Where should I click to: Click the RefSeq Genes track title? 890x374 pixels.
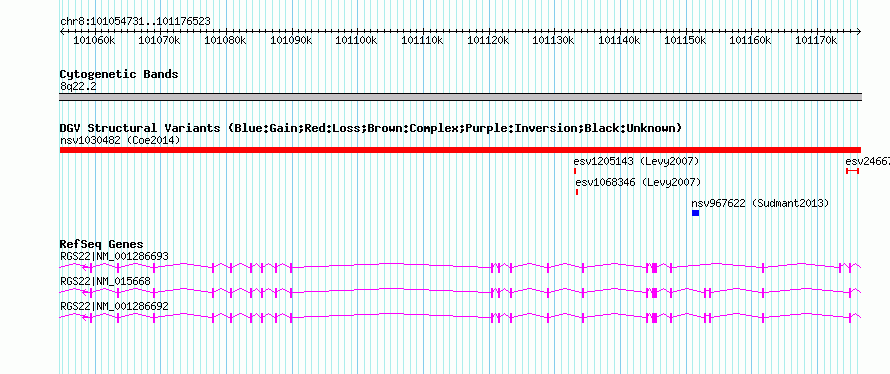101,245
